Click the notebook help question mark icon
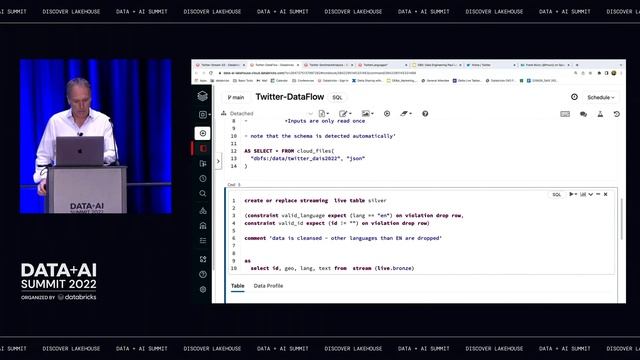This screenshot has width=640, height=360. 425,113
